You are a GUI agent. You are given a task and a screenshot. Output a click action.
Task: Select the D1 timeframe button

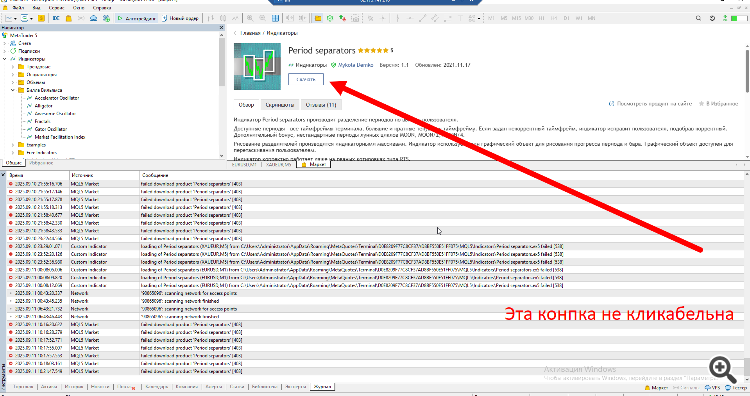pyautogui.click(x=566, y=18)
